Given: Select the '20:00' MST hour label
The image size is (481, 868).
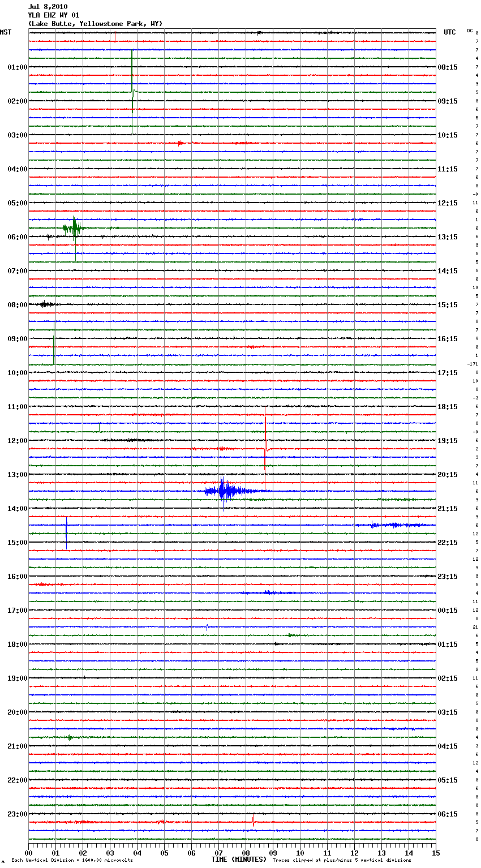Looking at the screenshot, I should 17,712.
